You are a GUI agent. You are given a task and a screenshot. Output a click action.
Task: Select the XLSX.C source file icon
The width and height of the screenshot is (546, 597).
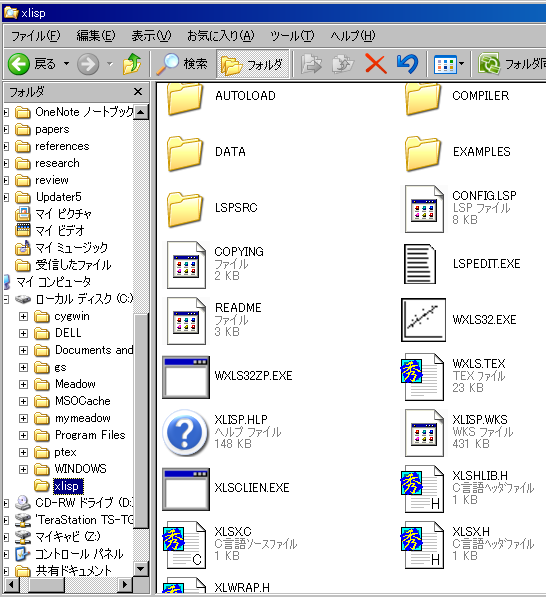pyautogui.click(x=184, y=545)
